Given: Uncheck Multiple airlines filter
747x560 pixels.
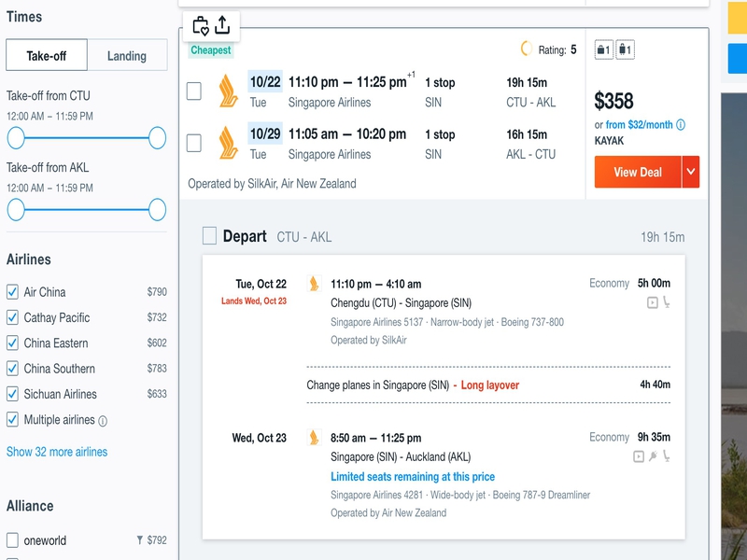Looking at the screenshot, I should tap(12, 419).
